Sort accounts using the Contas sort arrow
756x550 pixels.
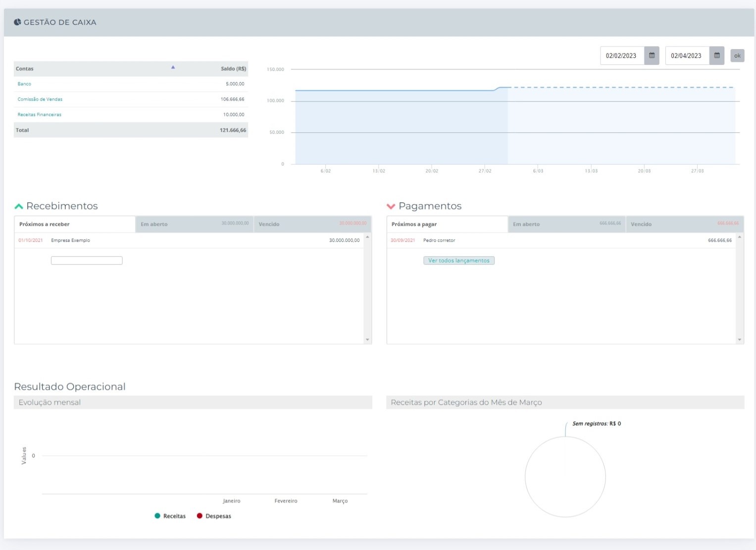[173, 67]
